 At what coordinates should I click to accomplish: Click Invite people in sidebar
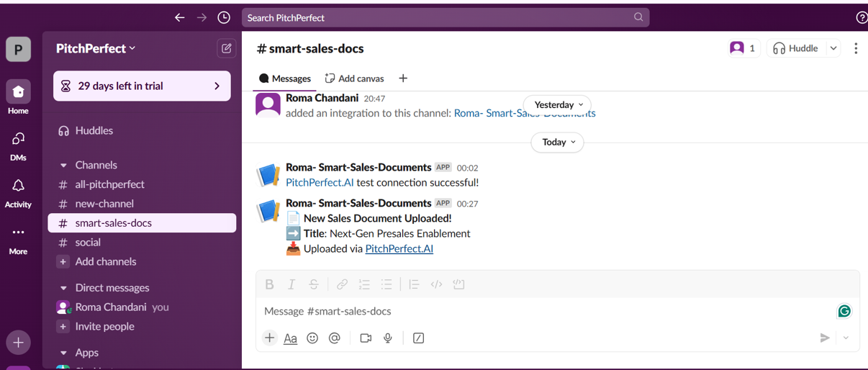click(x=142, y=327)
